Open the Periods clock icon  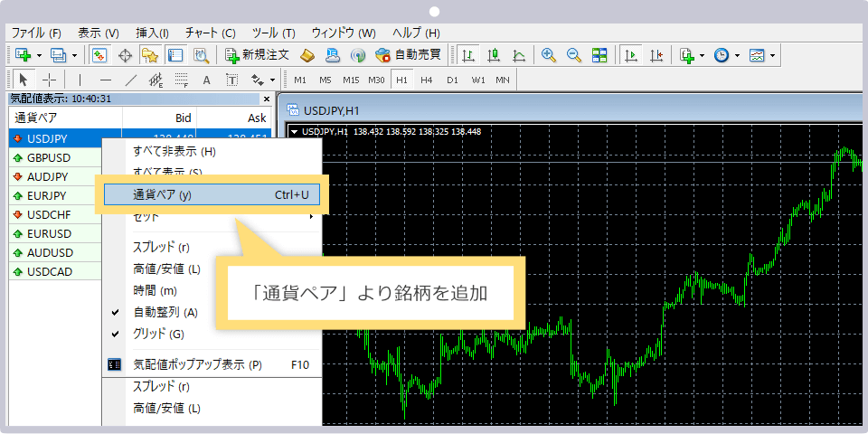coord(721,55)
